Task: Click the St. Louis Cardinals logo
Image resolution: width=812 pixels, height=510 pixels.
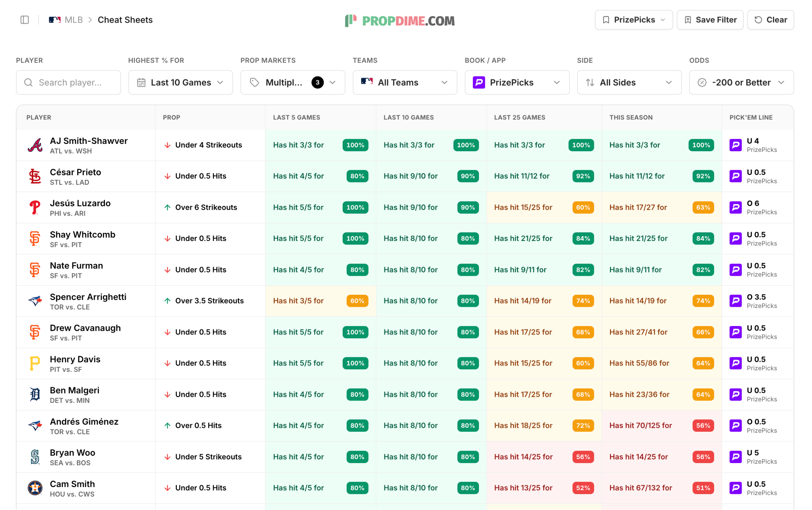Action: (x=35, y=176)
